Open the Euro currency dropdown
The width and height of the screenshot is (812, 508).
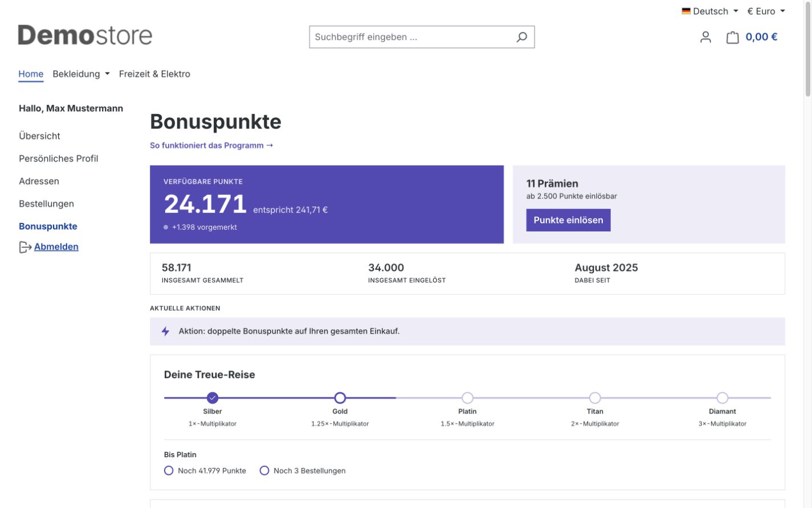[766, 11]
